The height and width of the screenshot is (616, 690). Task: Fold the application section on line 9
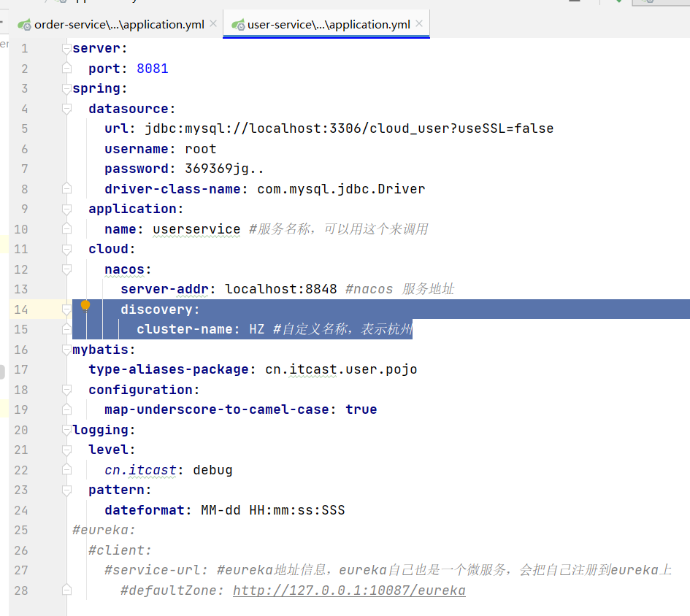tap(66, 209)
